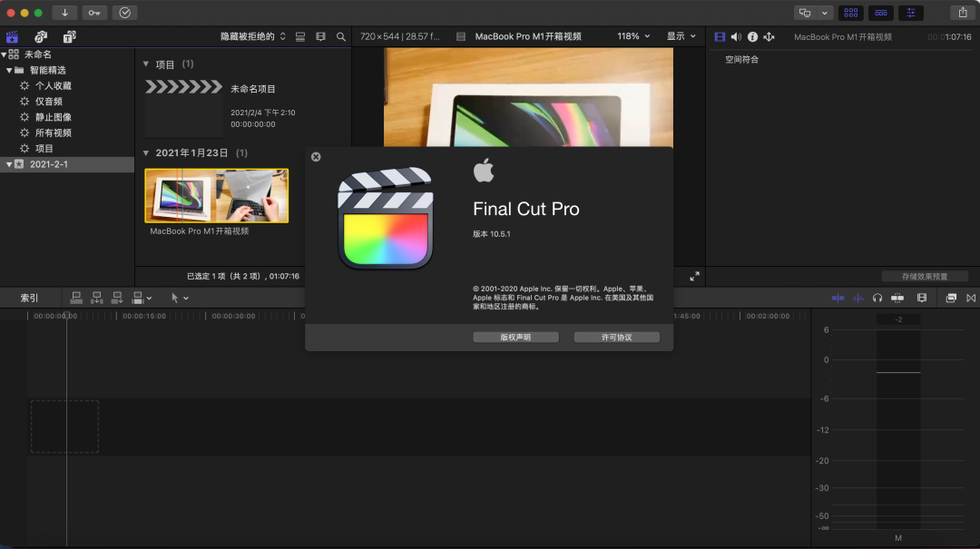
Task: Select the 所有视频 smart collection
Action: [x=54, y=132]
